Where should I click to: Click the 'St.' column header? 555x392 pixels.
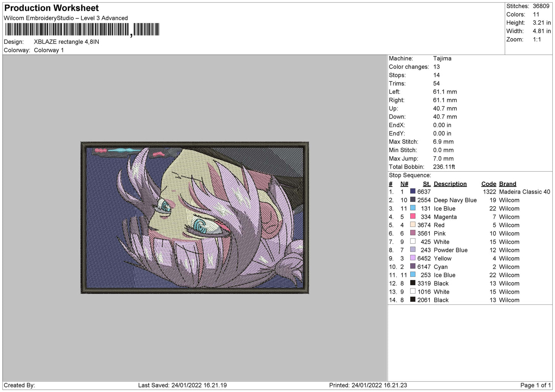(427, 184)
